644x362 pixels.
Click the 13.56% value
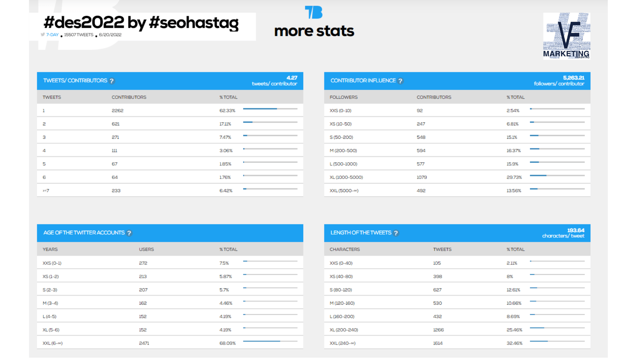(x=514, y=191)
